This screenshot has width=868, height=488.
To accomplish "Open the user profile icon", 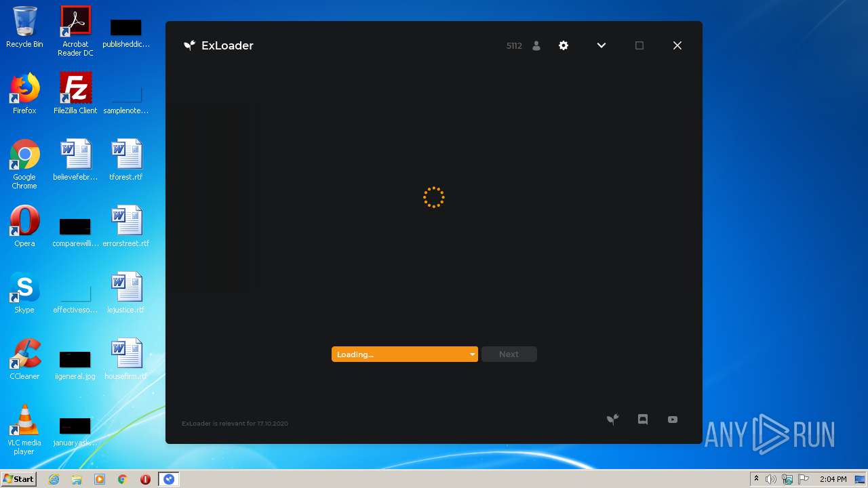I will (536, 45).
